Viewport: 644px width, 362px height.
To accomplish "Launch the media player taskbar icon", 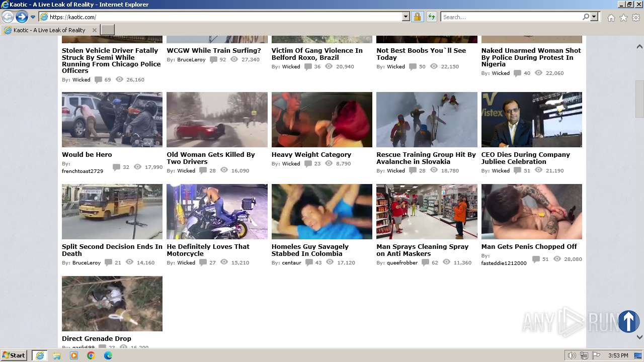I will pyautogui.click(x=74, y=355).
